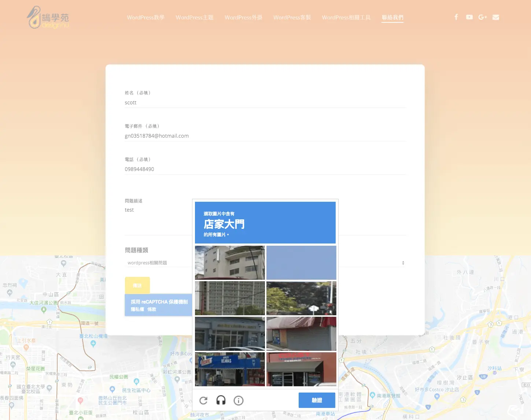Open the YouTube icon in header
Image resolution: width=531 pixels, height=420 pixels.
point(469,17)
